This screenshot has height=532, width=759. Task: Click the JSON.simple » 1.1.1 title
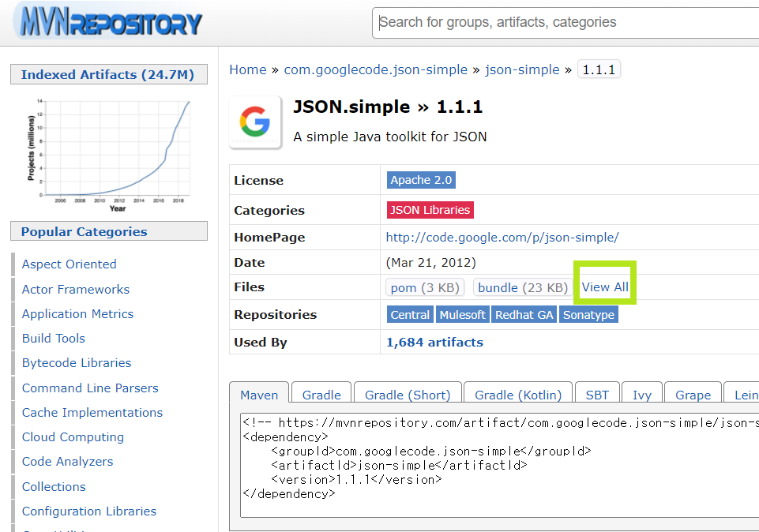coord(388,107)
